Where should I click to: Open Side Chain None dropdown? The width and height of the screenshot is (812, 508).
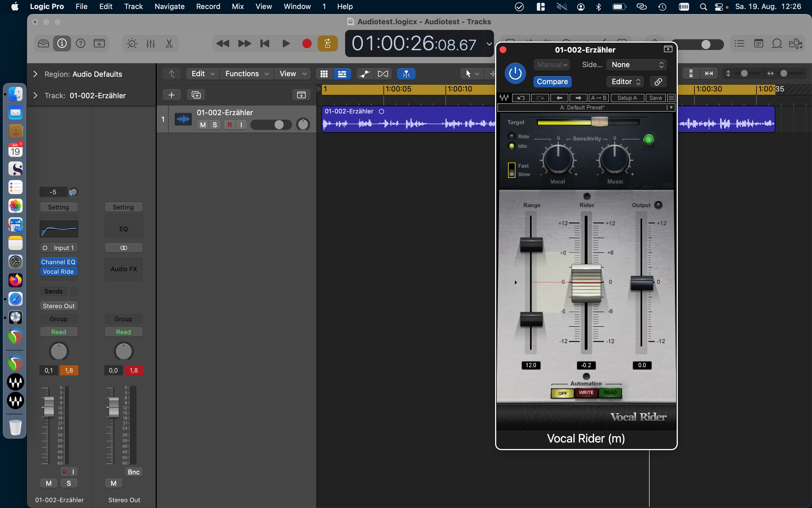point(637,65)
